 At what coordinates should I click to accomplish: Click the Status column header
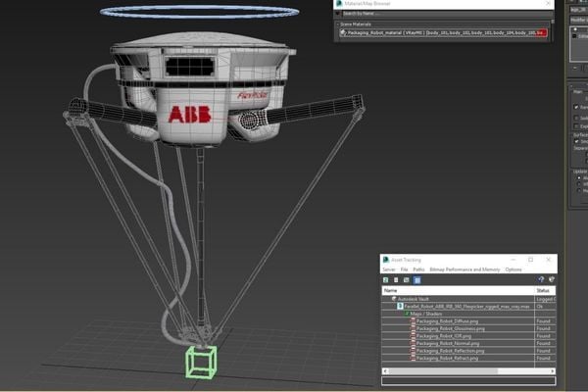[x=542, y=290]
